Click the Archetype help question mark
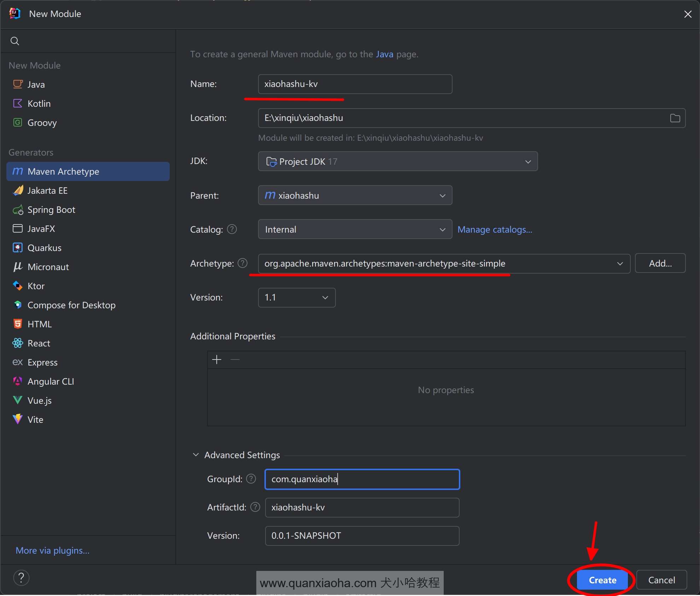The height and width of the screenshot is (596, 700). click(x=243, y=263)
